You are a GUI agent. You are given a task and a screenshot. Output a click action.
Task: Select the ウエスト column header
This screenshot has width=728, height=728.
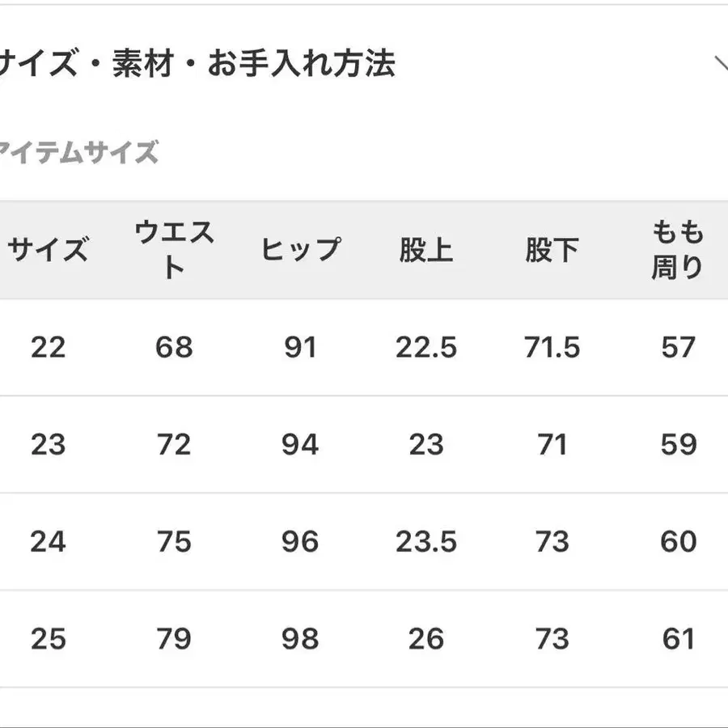pos(174,249)
